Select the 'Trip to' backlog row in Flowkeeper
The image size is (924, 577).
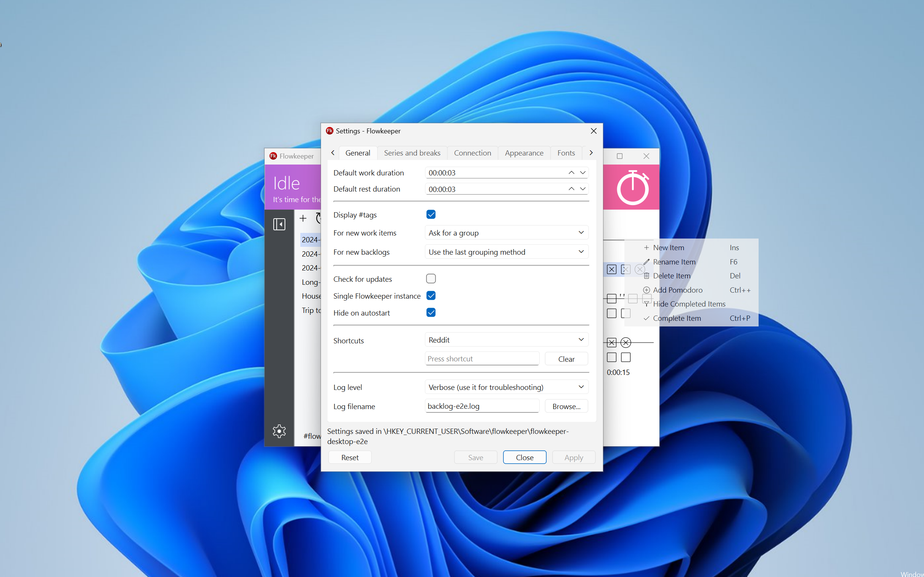(311, 310)
